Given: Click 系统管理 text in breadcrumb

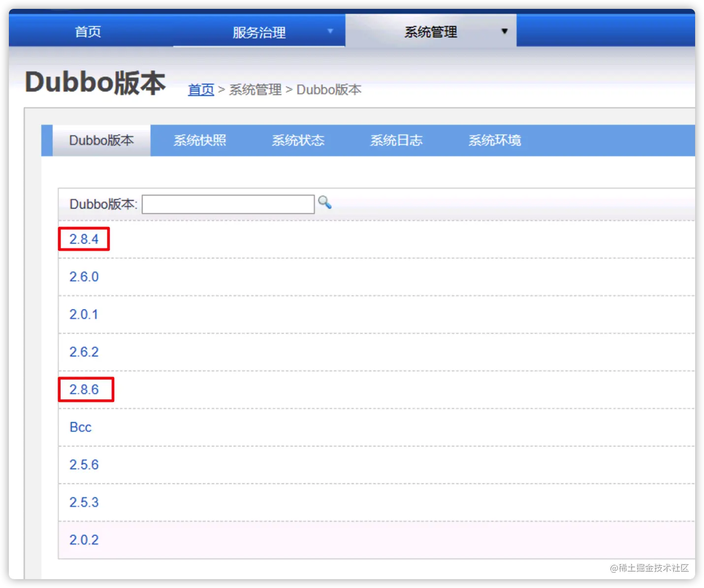Looking at the screenshot, I should tap(256, 90).
